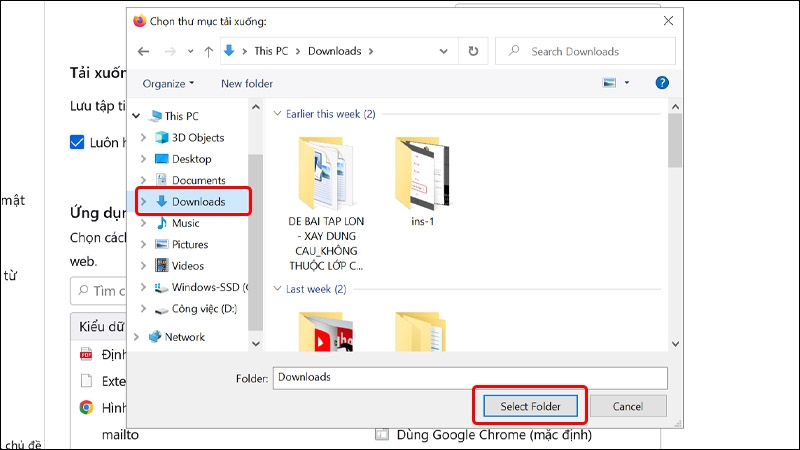This screenshot has height=450, width=800.
Task: Click the Back arrow in the dialog
Action: coord(143,52)
